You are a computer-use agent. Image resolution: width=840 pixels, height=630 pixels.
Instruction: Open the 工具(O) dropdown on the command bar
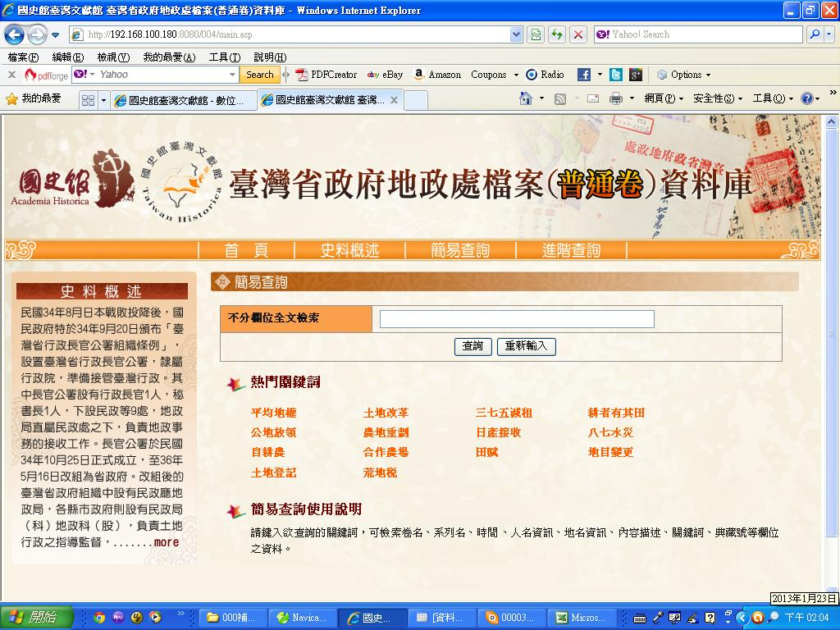click(769, 98)
